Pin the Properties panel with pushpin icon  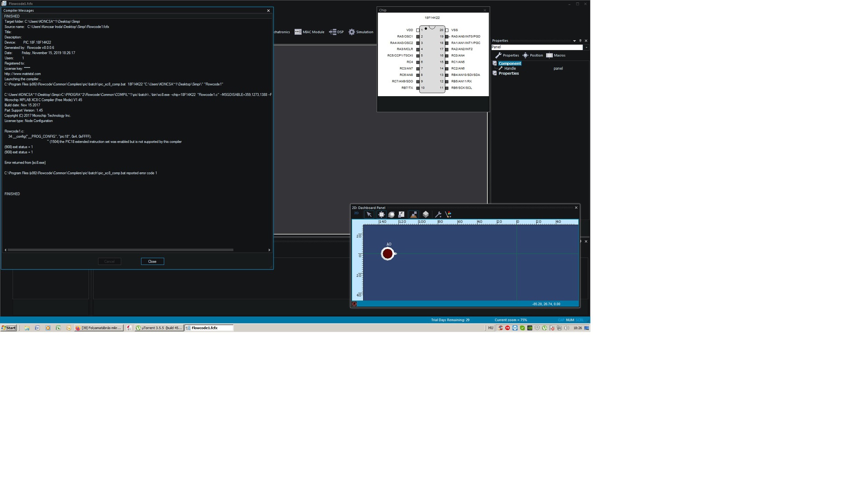pos(580,41)
